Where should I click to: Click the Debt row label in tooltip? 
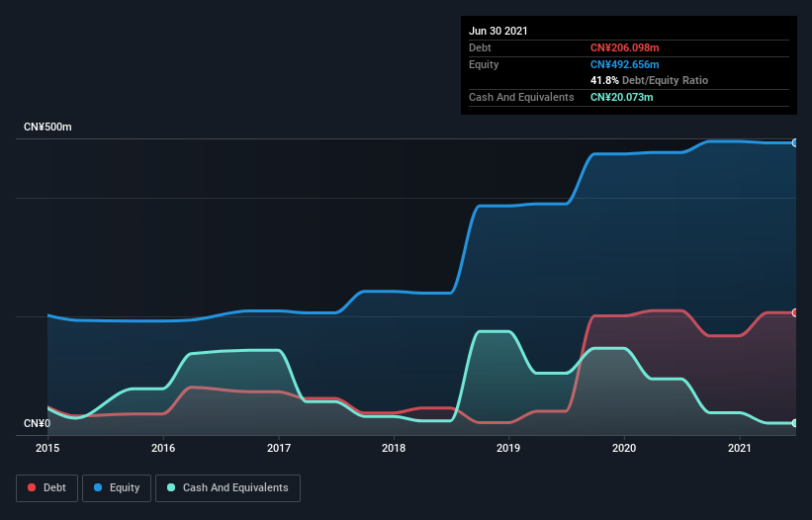tap(480, 47)
